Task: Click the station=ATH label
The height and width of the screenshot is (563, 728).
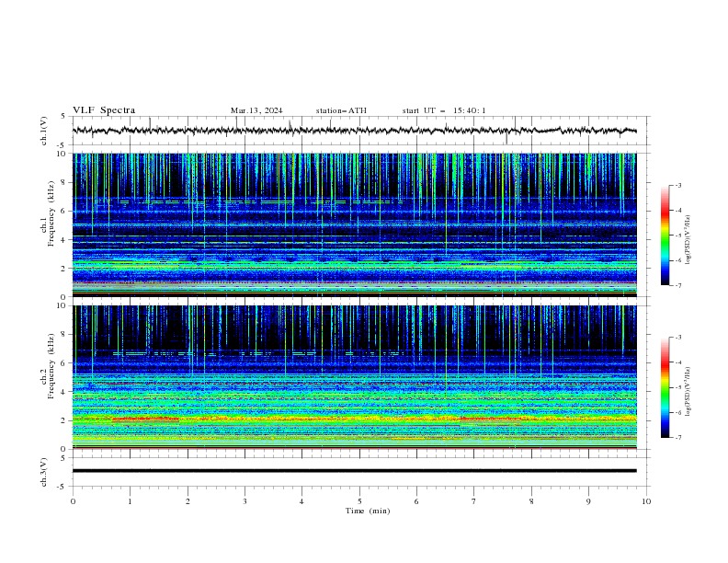Action: [x=341, y=110]
